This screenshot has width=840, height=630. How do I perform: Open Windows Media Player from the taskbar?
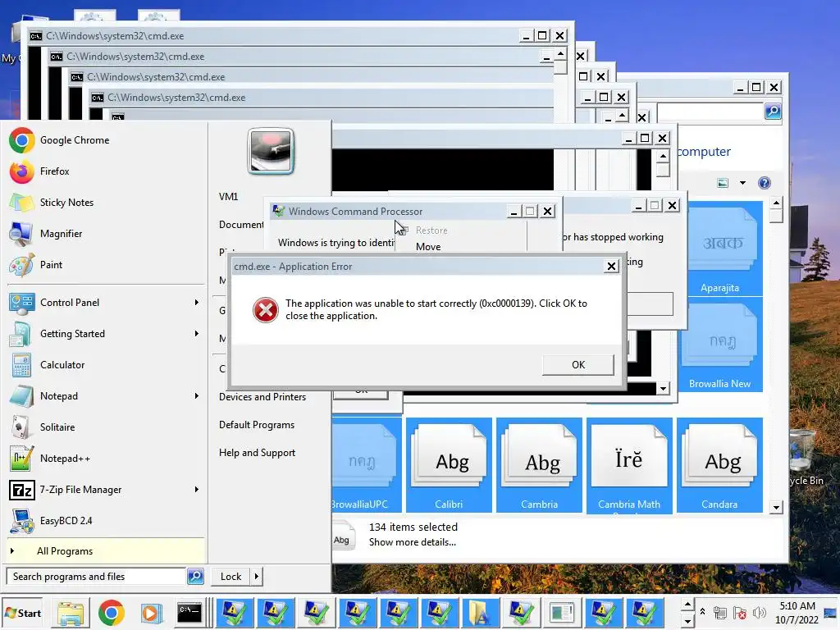151,613
